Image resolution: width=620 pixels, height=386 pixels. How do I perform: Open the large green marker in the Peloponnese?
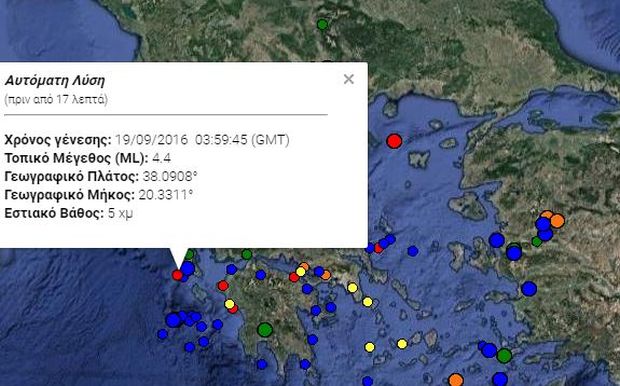point(265,329)
